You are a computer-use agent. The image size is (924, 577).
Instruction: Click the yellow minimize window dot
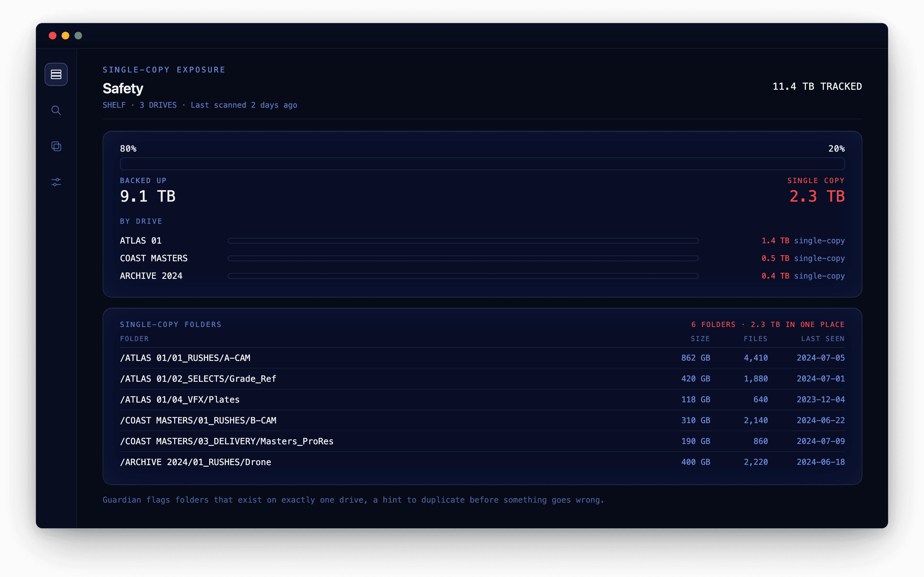(x=65, y=36)
